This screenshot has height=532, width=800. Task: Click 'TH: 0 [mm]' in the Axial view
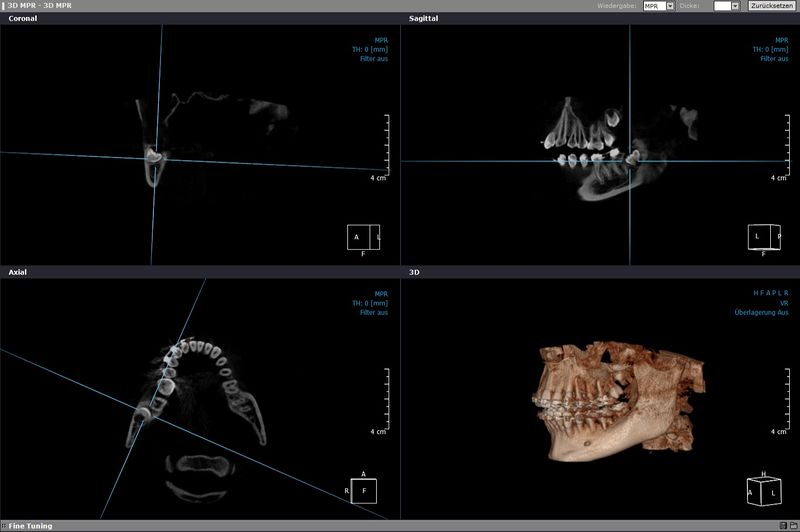[370, 303]
